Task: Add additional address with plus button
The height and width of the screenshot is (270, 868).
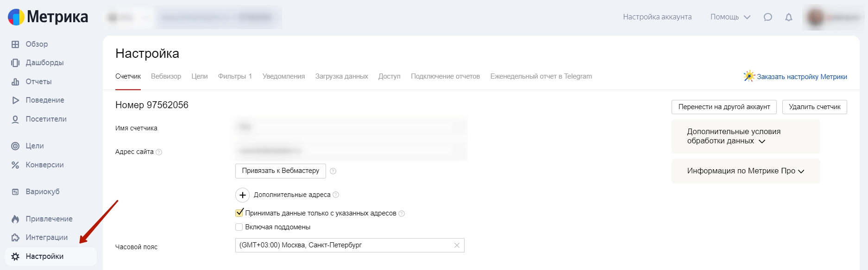Action: (243, 195)
